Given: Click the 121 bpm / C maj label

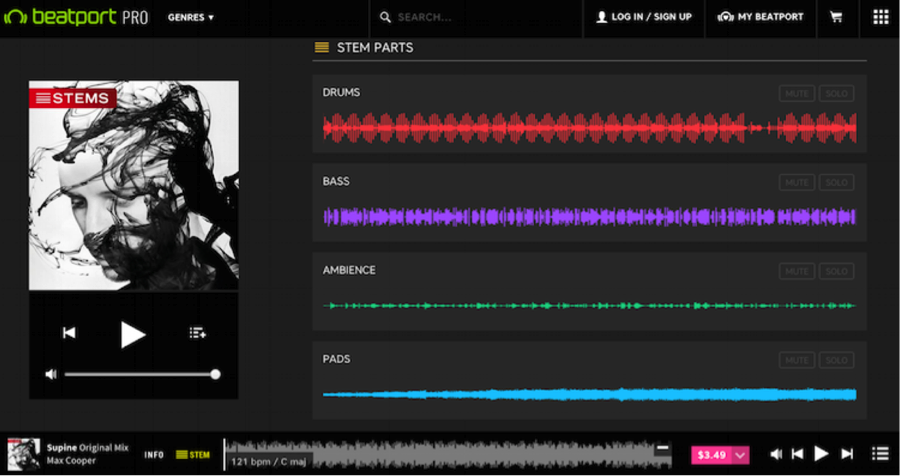Looking at the screenshot, I should pos(269,461).
